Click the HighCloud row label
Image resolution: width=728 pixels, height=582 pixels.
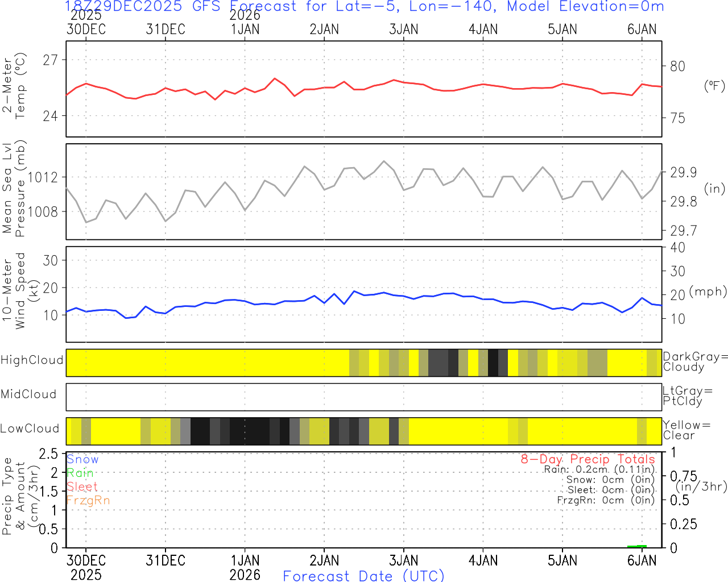(32, 360)
